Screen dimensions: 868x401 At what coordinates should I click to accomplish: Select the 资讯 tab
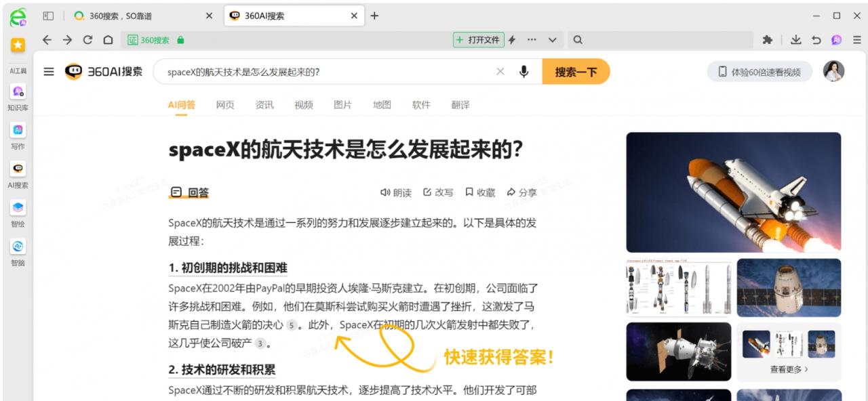tap(264, 105)
